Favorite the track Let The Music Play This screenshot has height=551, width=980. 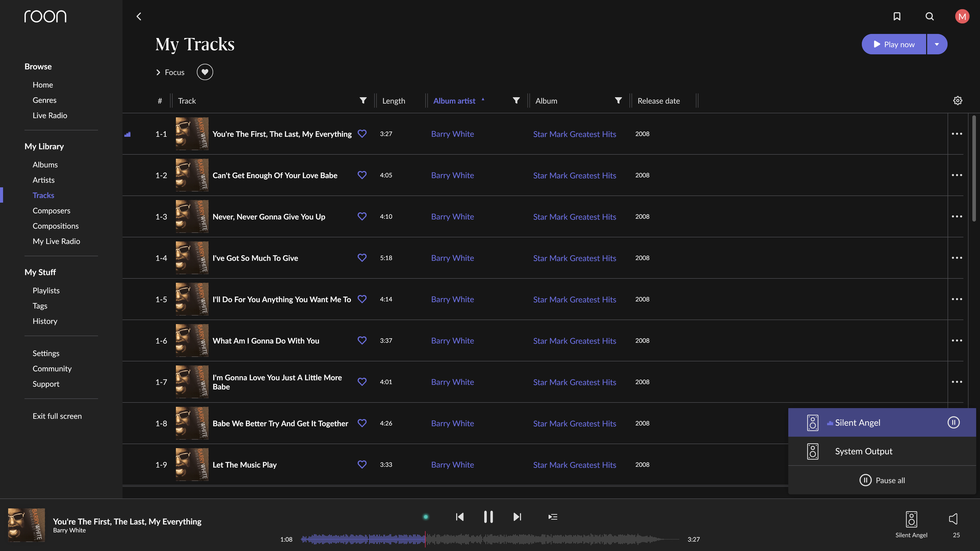(362, 464)
